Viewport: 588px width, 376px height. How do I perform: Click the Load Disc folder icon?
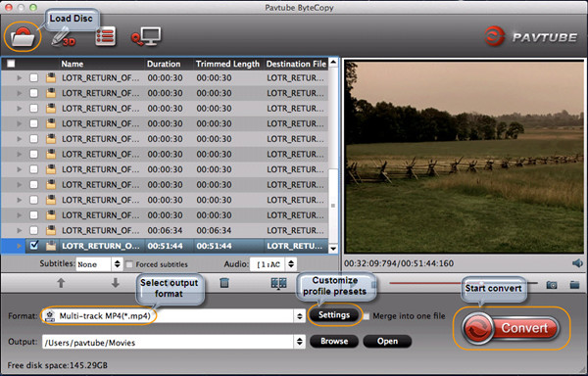[x=23, y=36]
